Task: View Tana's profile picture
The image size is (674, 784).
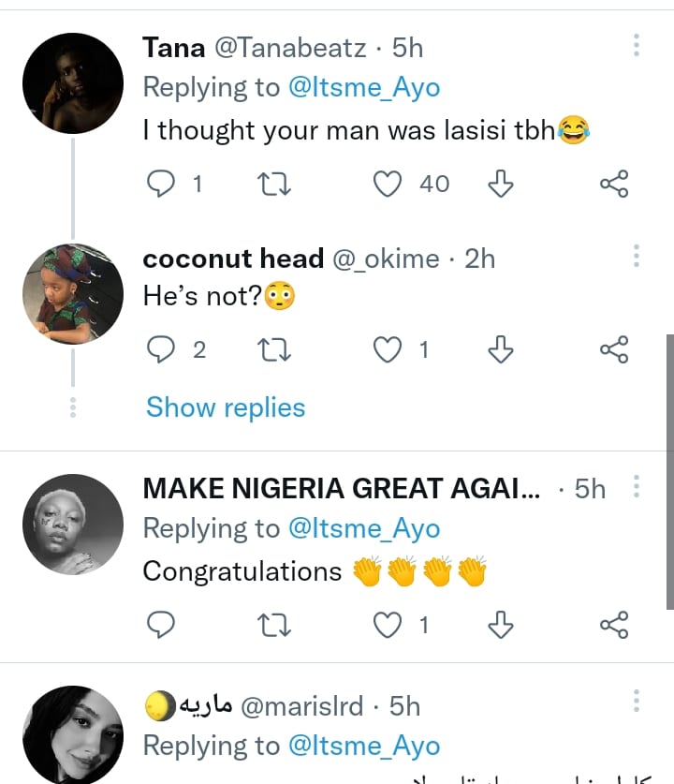Action: (73, 83)
